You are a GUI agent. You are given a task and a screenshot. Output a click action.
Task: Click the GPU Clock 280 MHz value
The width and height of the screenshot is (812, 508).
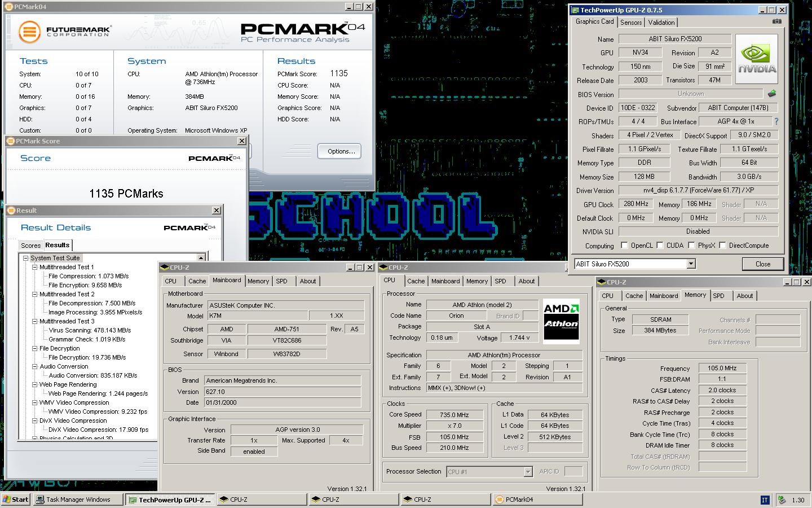[636, 204]
